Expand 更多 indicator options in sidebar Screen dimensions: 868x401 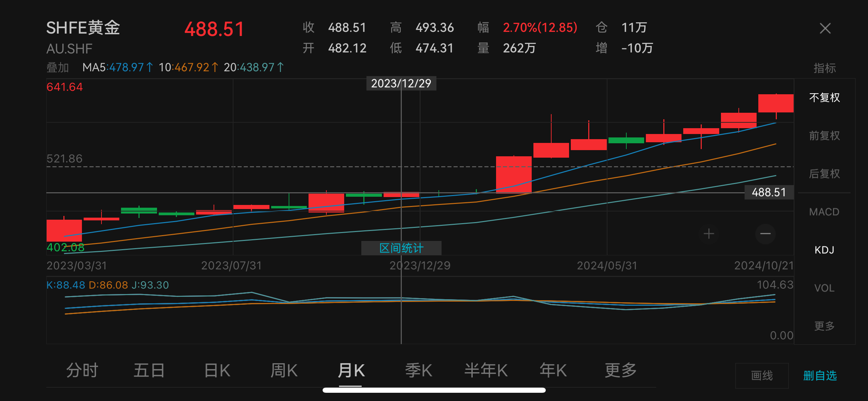click(x=824, y=326)
